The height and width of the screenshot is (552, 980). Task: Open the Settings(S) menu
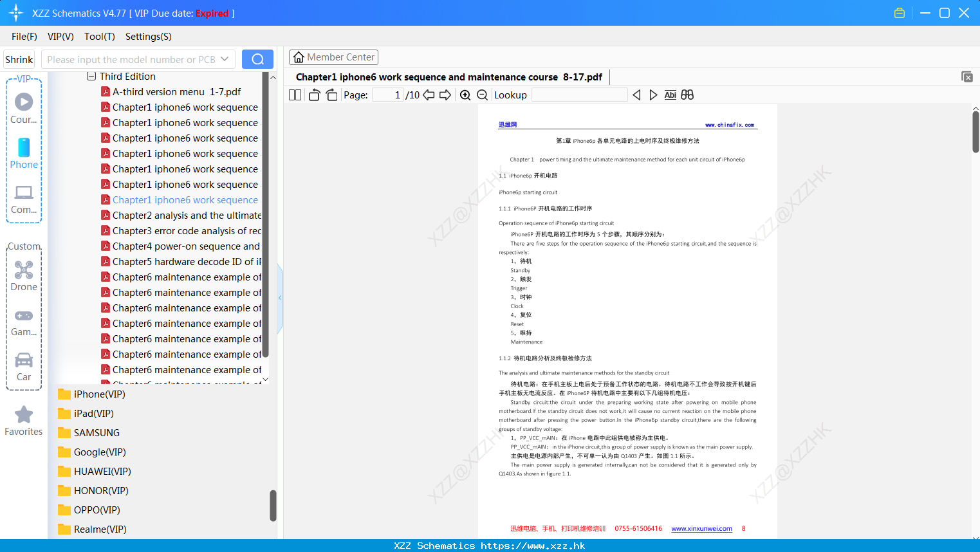149,37
